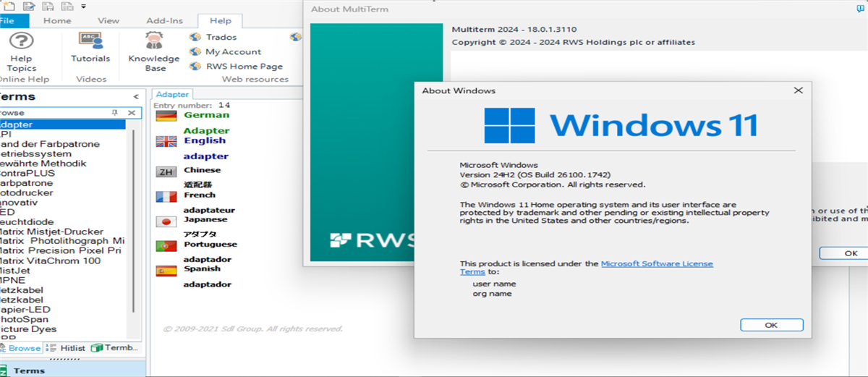
Task: Click OK in About Windows dialog
Action: (771, 325)
